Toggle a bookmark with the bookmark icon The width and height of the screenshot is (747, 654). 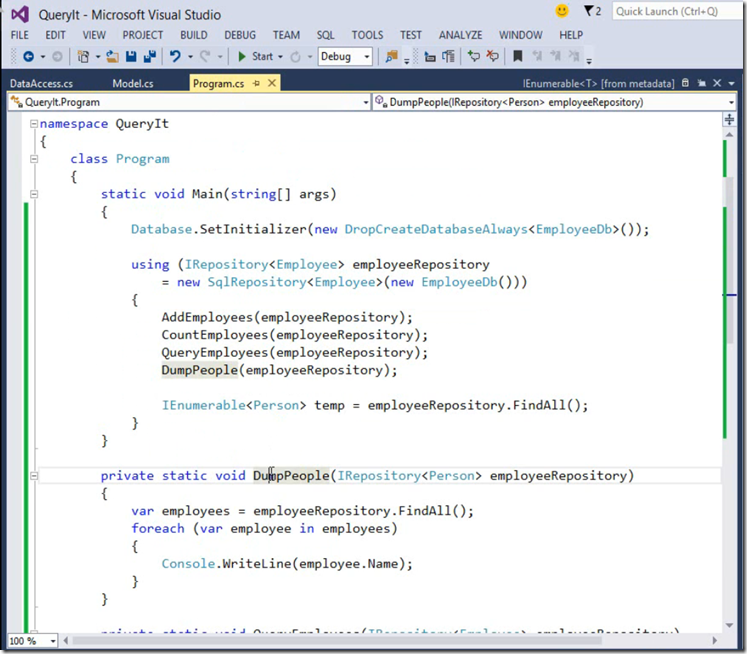coord(518,57)
